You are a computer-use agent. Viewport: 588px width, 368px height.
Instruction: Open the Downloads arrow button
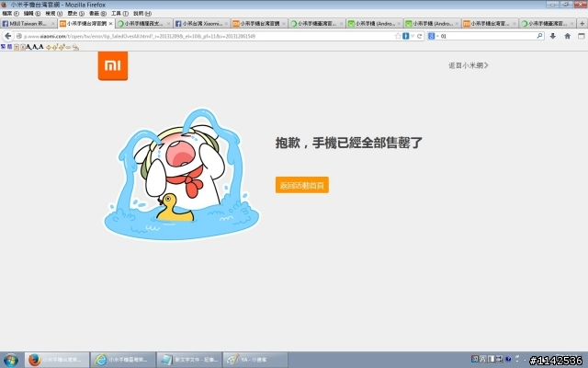pyautogui.click(x=553, y=36)
